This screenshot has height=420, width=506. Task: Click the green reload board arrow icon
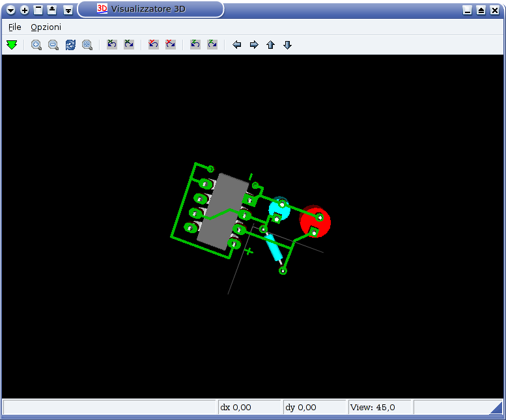click(x=12, y=44)
